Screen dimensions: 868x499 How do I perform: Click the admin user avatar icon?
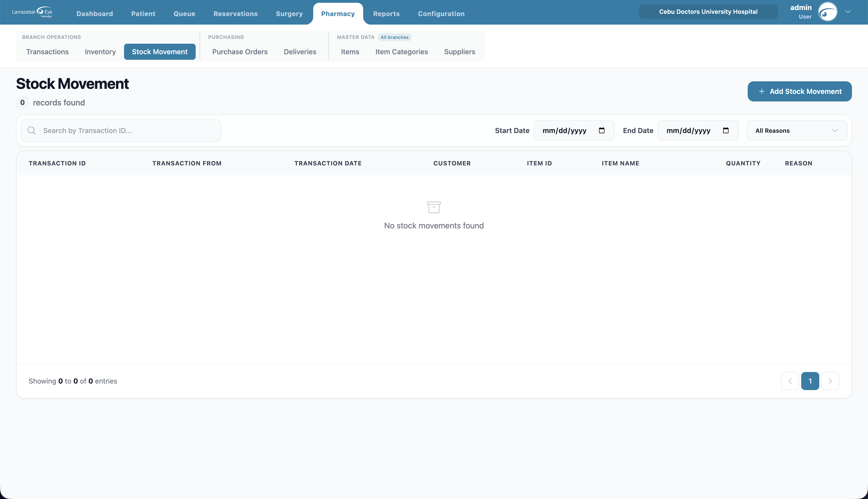click(828, 12)
